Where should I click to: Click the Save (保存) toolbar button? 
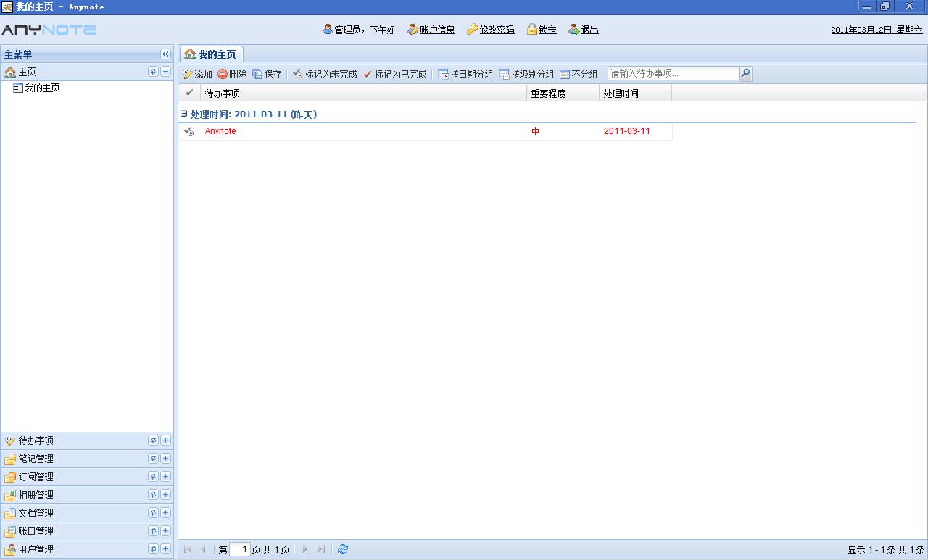tap(267, 74)
